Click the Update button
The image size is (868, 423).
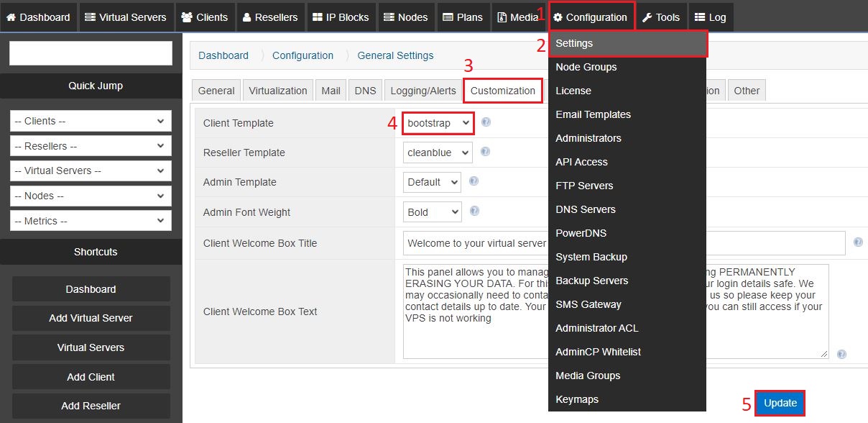(780, 403)
